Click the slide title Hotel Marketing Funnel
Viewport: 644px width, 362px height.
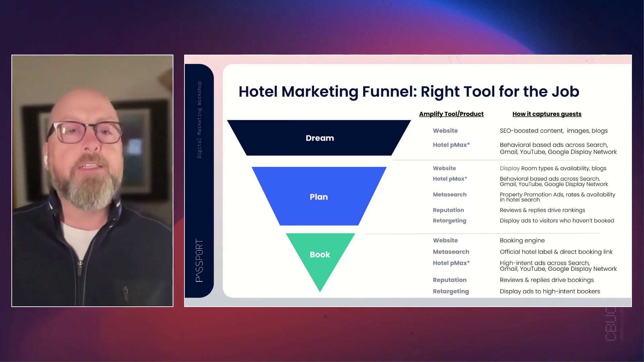click(x=409, y=92)
